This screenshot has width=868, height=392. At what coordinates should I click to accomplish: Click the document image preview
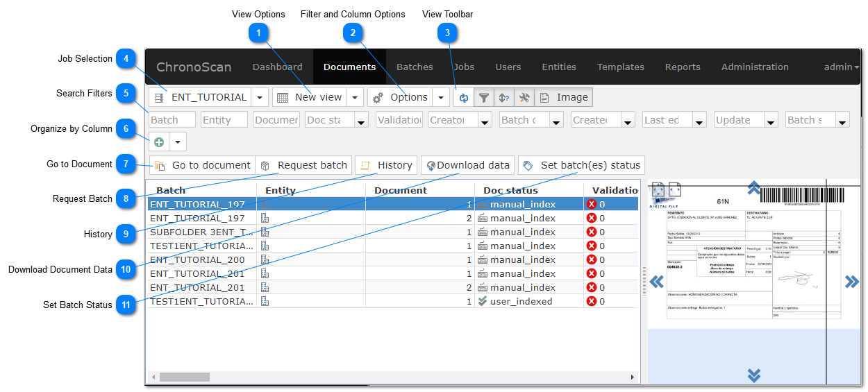pyautogui.click(x=754, y=255)
